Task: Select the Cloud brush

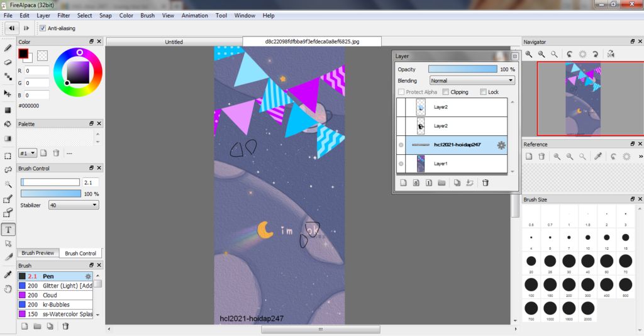Action: tap(55, 295)
